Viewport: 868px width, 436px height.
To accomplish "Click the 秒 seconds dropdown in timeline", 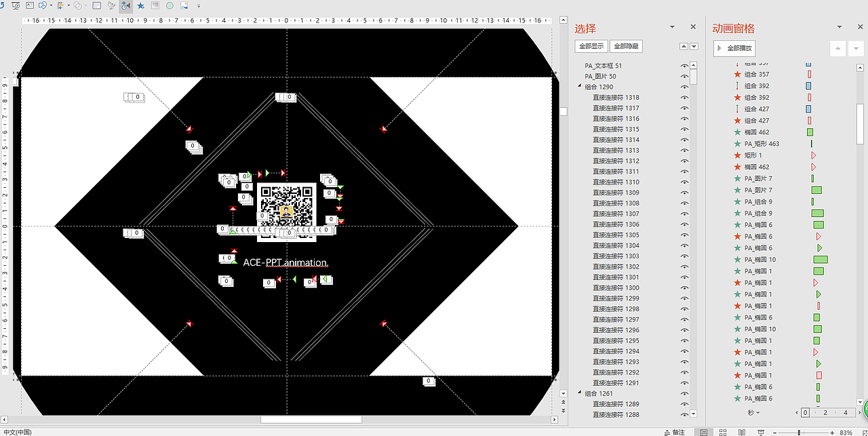I will tap(753, 412).
